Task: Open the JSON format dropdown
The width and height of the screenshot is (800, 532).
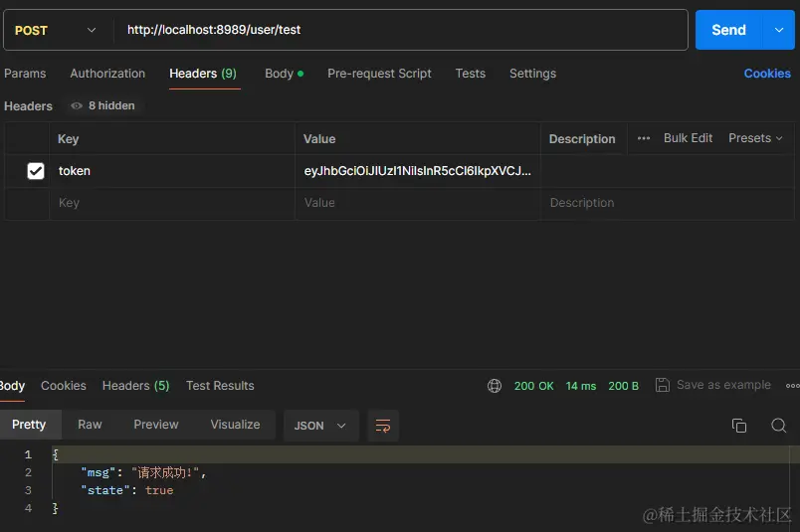Action: (x=320, y=426)
